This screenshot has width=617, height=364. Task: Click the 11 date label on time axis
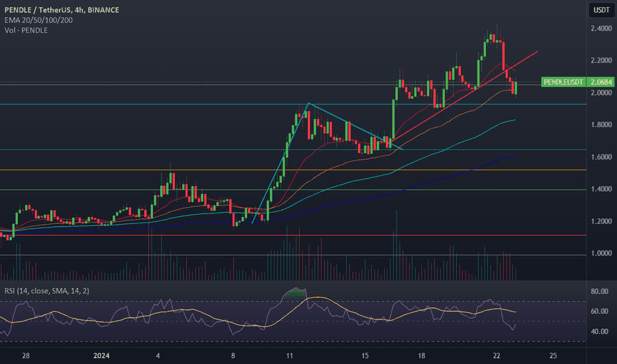[x=289, y=356]
